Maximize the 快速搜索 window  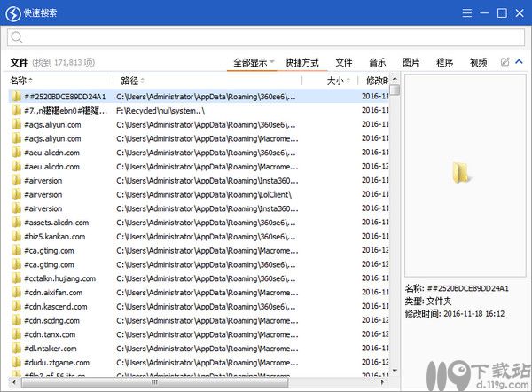click(502, 13)
